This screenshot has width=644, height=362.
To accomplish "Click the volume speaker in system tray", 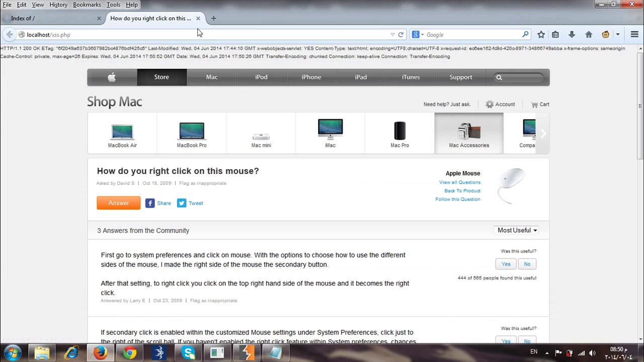I will [592, 353].
